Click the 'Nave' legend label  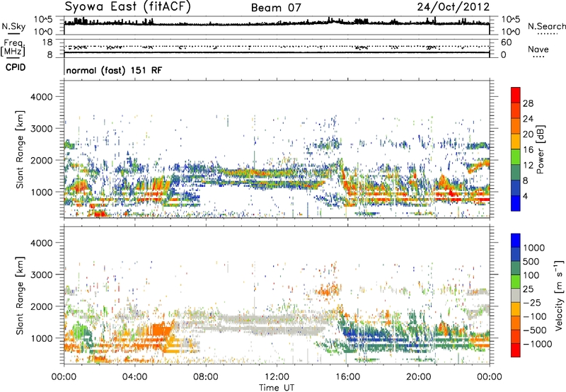[538, 50]
